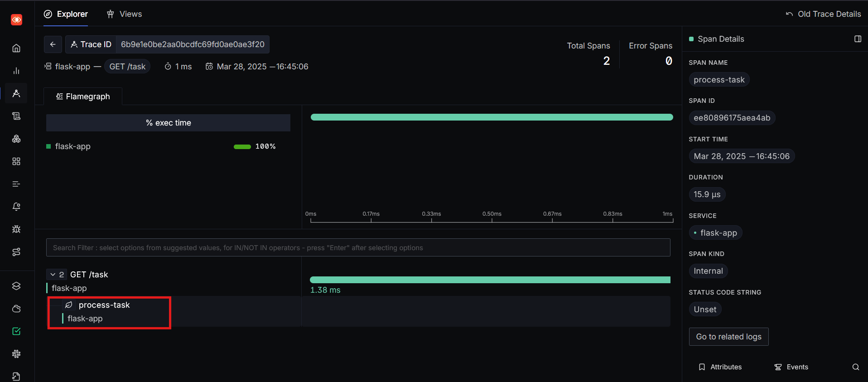The image size is (868, 382).
Task: Click the process-task span name pill
Action: click(719, 80)
